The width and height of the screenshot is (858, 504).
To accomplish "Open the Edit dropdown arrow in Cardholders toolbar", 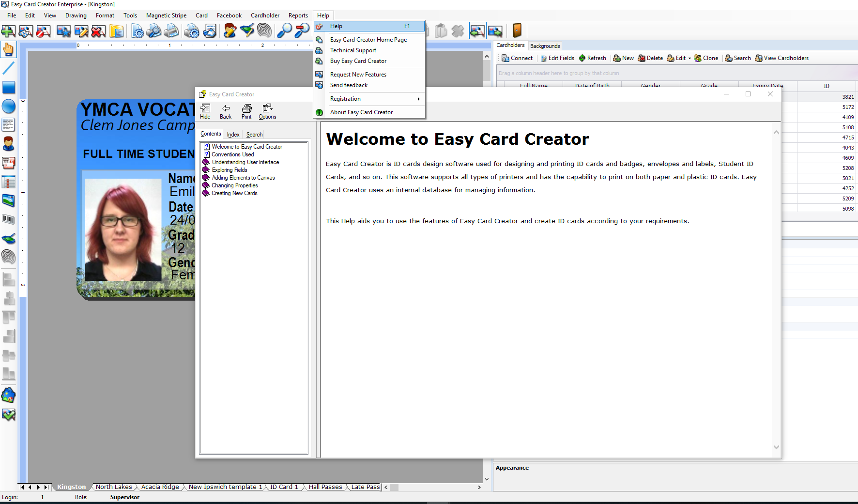I will [x=689, y=59].
